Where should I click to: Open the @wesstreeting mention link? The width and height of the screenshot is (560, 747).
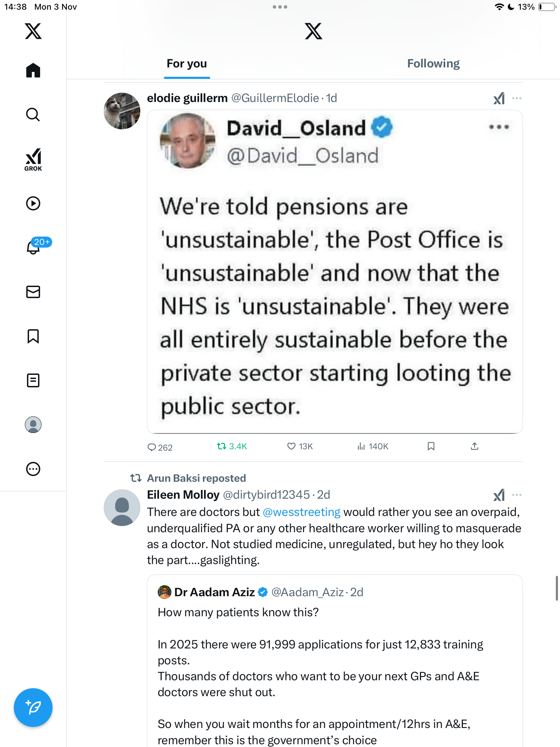(301, 512)
